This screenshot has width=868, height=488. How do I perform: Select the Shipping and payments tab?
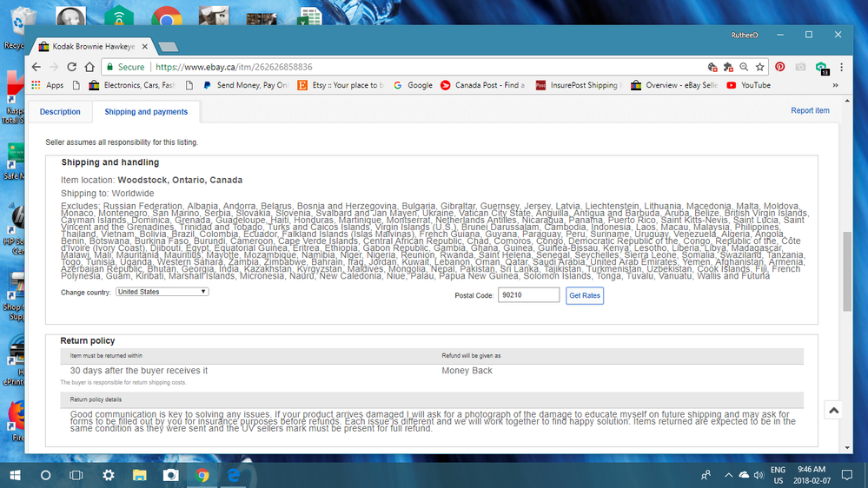pyautogui.click(x=146, y=112)
